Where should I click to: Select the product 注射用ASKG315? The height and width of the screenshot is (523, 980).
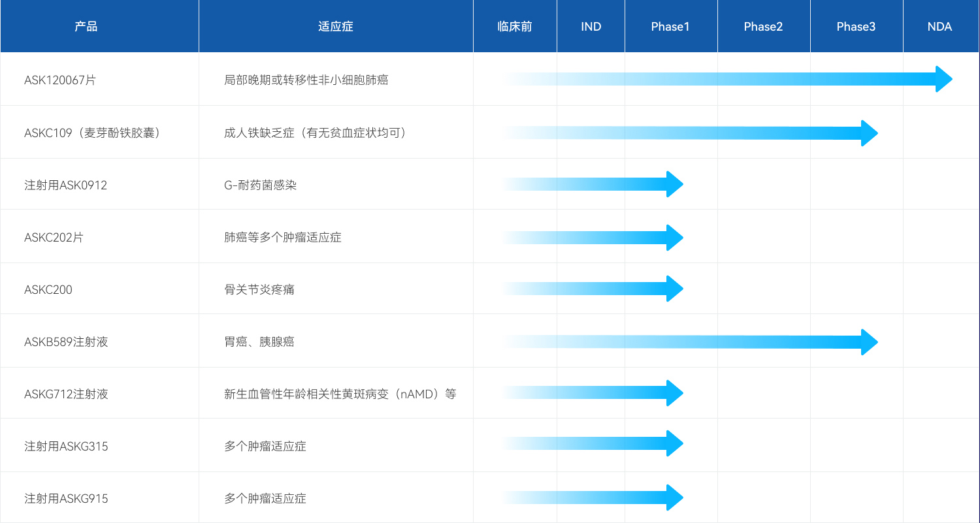(x=66, y=447)
